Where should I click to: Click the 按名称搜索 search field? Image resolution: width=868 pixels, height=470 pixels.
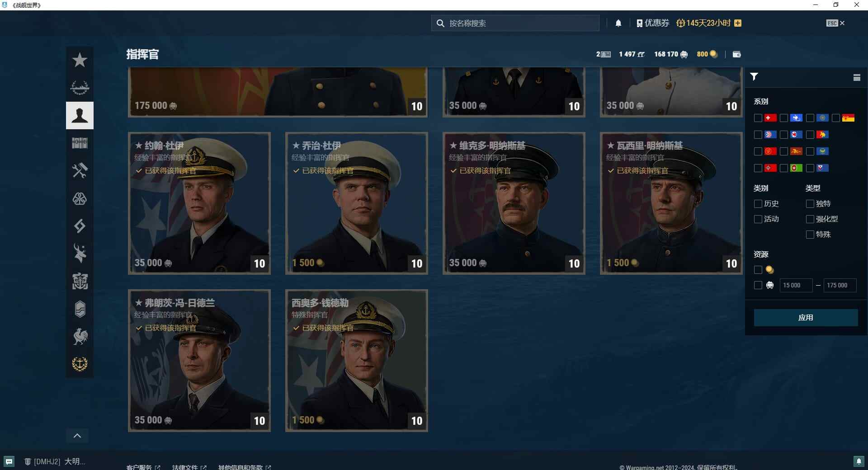coord(515,23)
